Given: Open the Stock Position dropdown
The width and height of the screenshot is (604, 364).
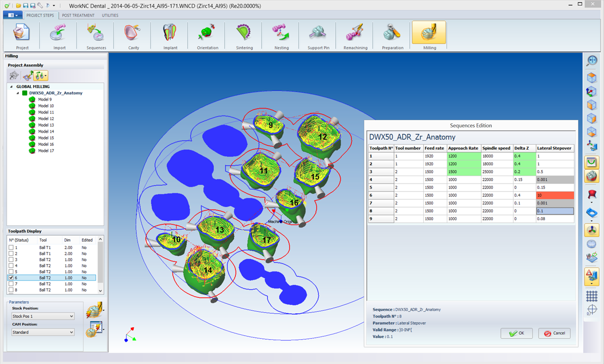Looking at the screenshot, I should [x=43, y=316].
